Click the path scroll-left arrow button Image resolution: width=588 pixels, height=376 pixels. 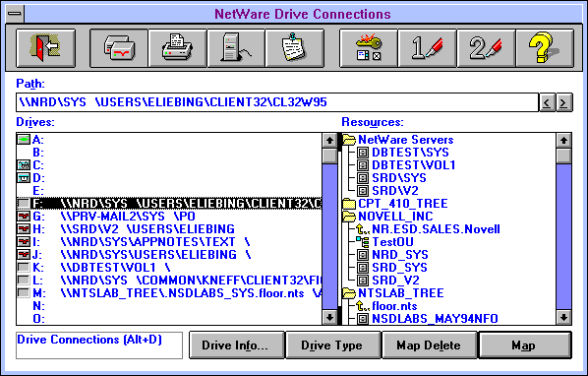pos(547,102)
